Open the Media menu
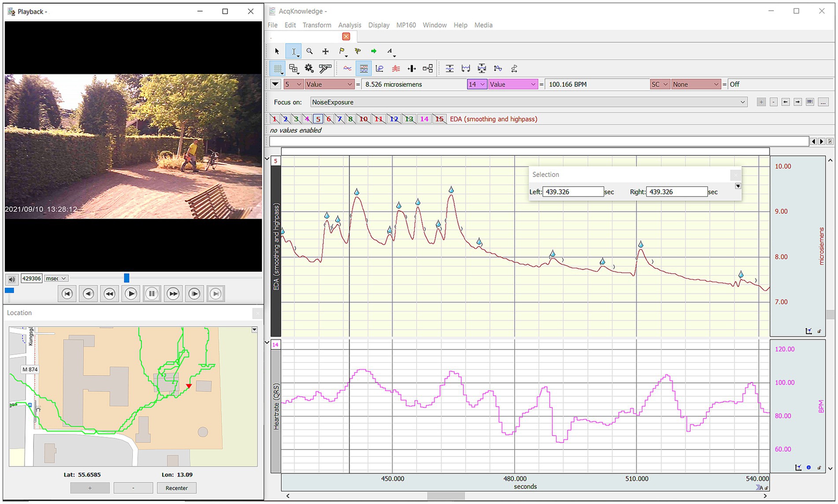This screenshot has width=838, height=504. (x=483, y=25)
